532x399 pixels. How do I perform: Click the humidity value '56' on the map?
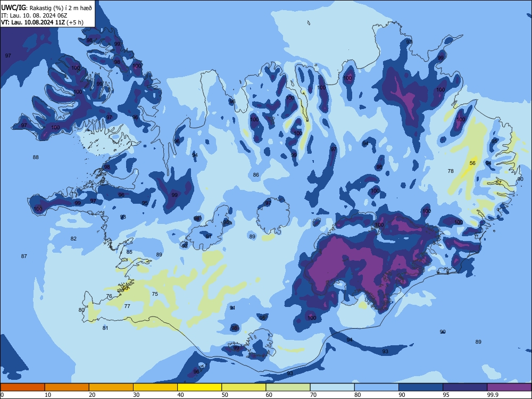coord(472,163)
